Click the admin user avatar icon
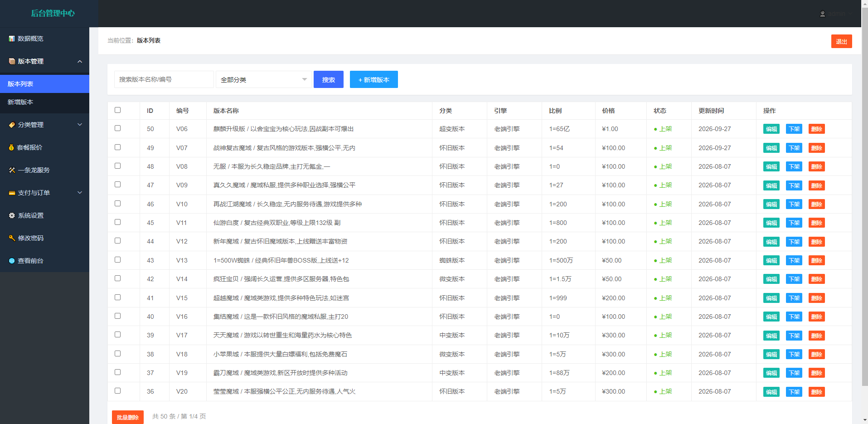 [822, 14]
